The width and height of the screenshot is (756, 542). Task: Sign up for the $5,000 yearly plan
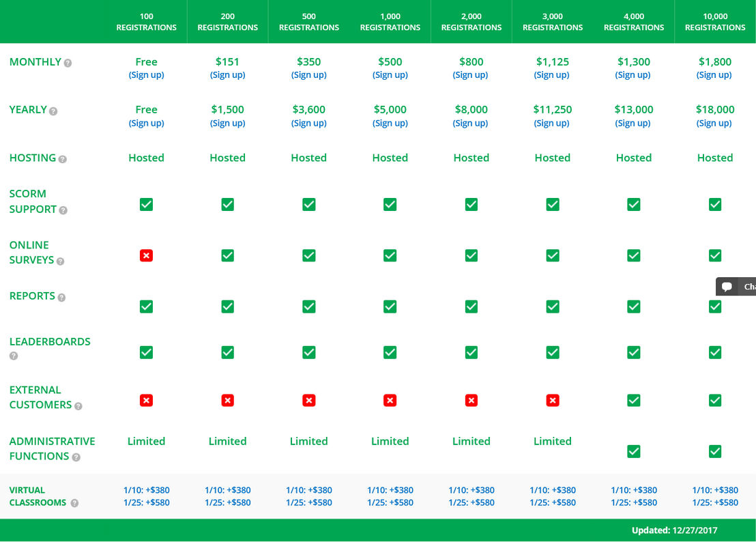[x=390, y=123]
